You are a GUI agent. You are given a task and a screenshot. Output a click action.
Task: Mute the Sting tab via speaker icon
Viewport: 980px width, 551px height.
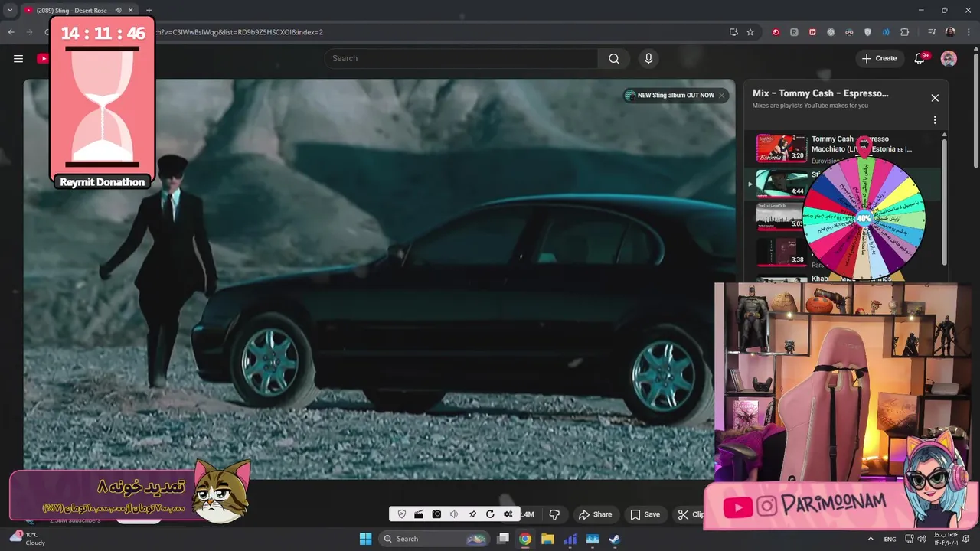pos(118,11)
